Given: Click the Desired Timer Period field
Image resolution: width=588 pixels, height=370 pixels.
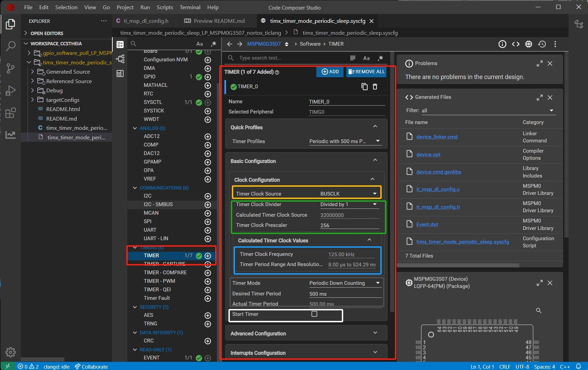Looking at the screenshot, I should [345, 294].
